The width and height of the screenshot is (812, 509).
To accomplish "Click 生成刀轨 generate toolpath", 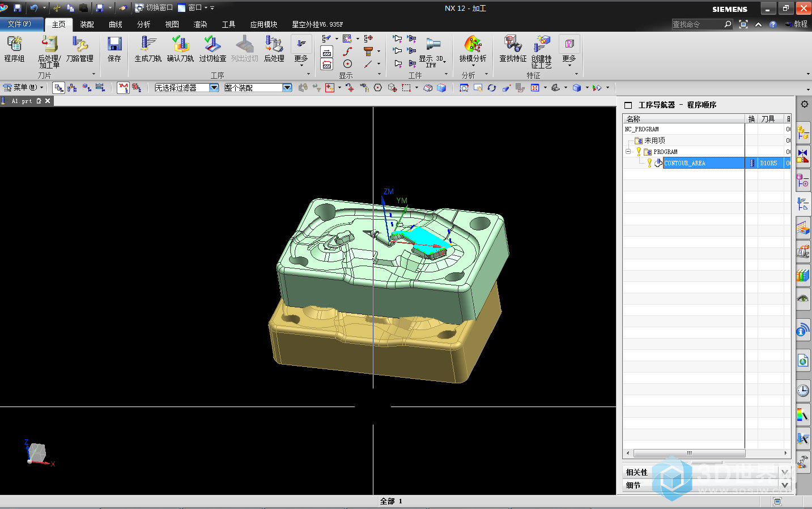I will pyautogui.click(x=148, y=49).
